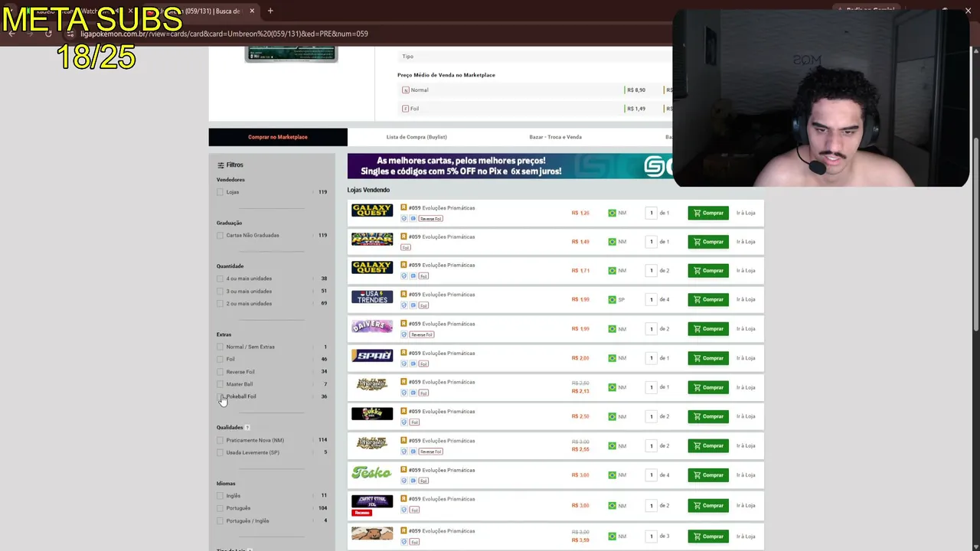This screenshot has width=980, height=551.
Task: Check the 3 ou mais unidades filter
Action: pos(220,292)
